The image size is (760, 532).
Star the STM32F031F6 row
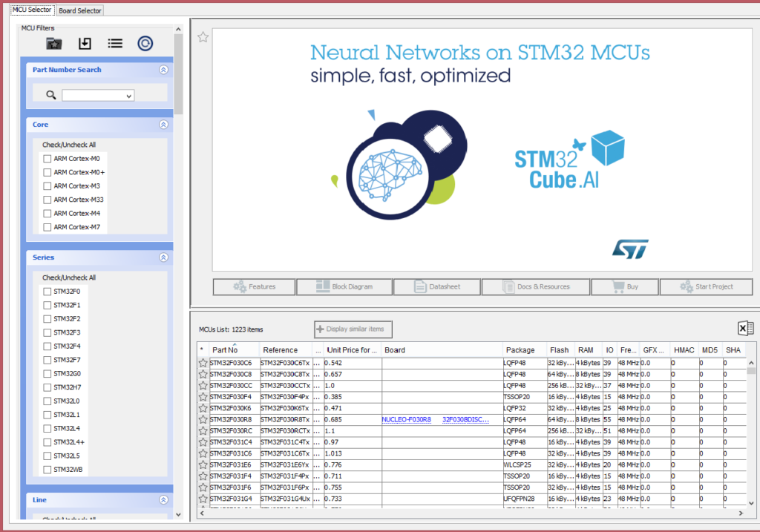pos(203,487)
